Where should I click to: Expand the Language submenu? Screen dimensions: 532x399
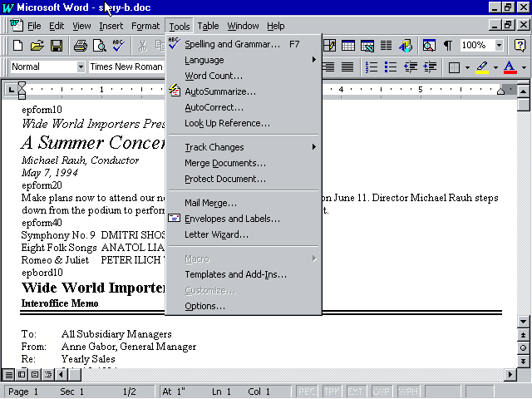(244, 60)
